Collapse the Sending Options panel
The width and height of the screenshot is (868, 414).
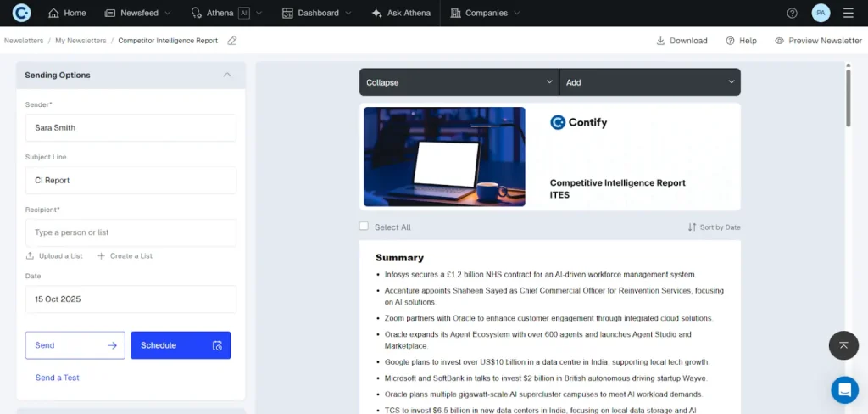(227, 75)
